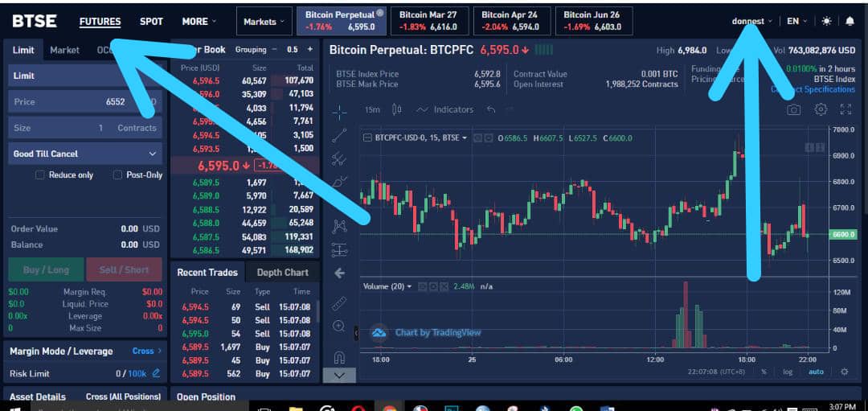Click the Buy / Long button
Screen dimensions: 868x411
coord(46,269)
